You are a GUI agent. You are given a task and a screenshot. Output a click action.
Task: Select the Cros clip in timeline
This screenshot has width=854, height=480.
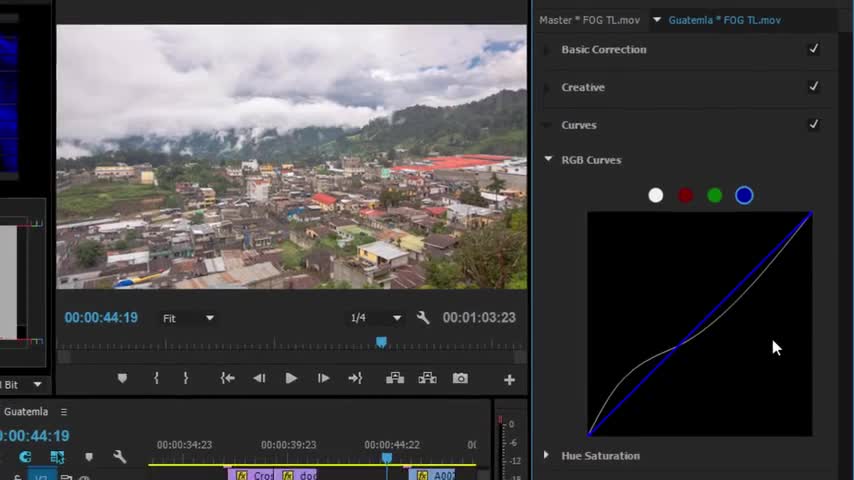(251, 475)
